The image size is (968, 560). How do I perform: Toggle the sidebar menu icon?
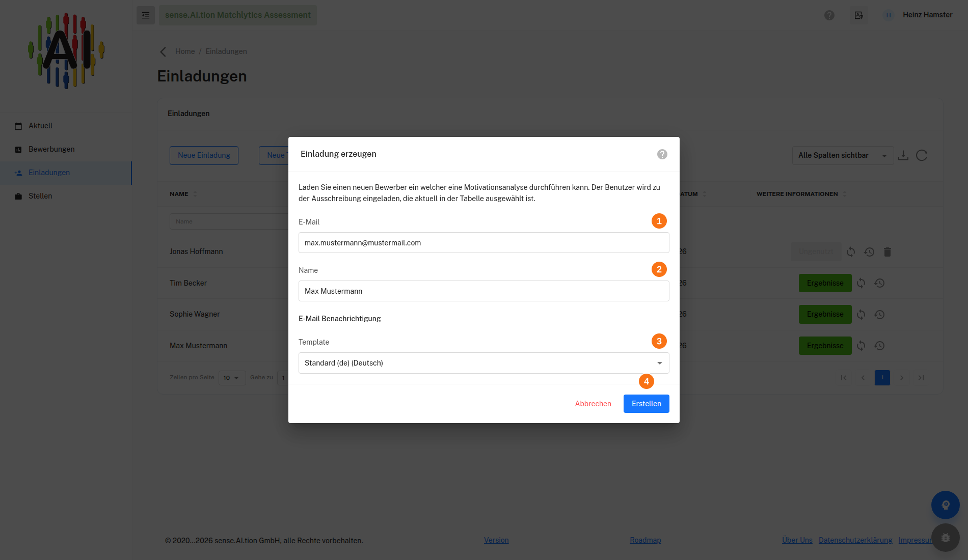(x=146, y=15)
